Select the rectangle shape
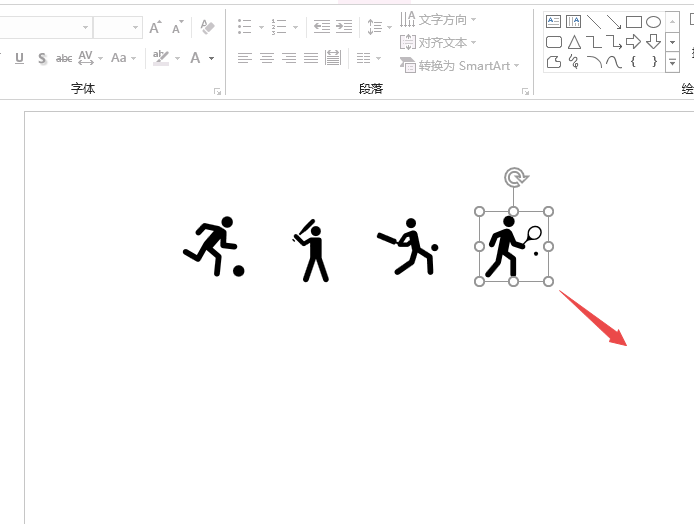Image resolution: width=694 pixels, height=524 pixels. 634,22
